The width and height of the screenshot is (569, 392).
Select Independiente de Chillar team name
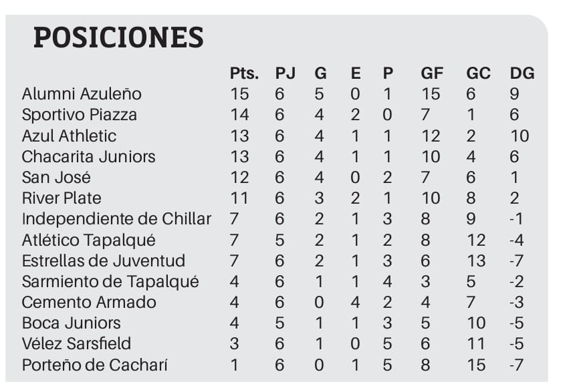click(116, 219)
